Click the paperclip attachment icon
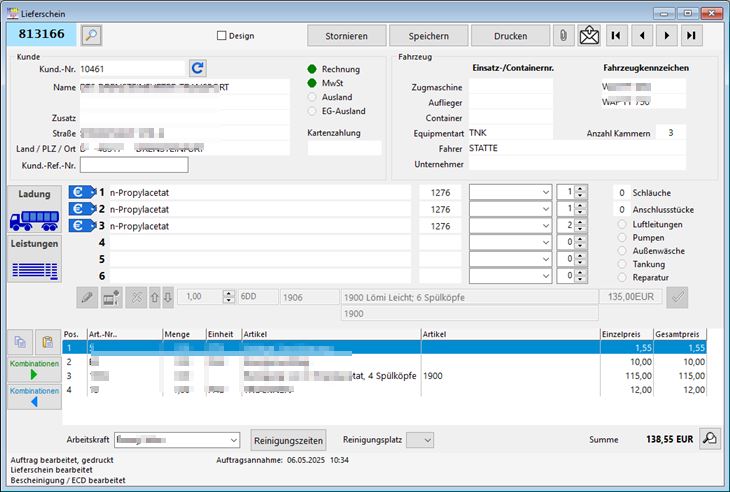730x492 pixels. point(565,36)
